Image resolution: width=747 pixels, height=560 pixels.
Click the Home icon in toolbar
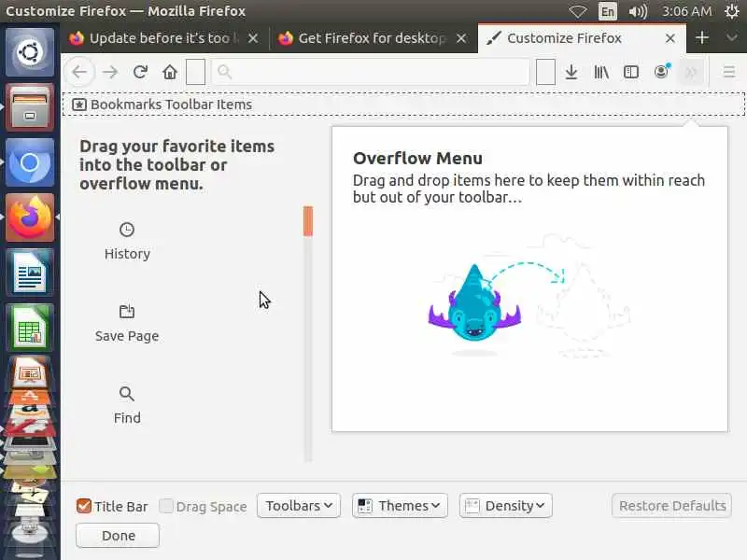click(170, 73)
